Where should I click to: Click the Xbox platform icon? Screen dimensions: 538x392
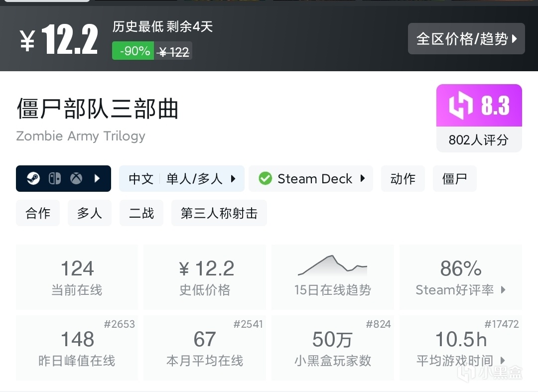(x=76, y=178)
